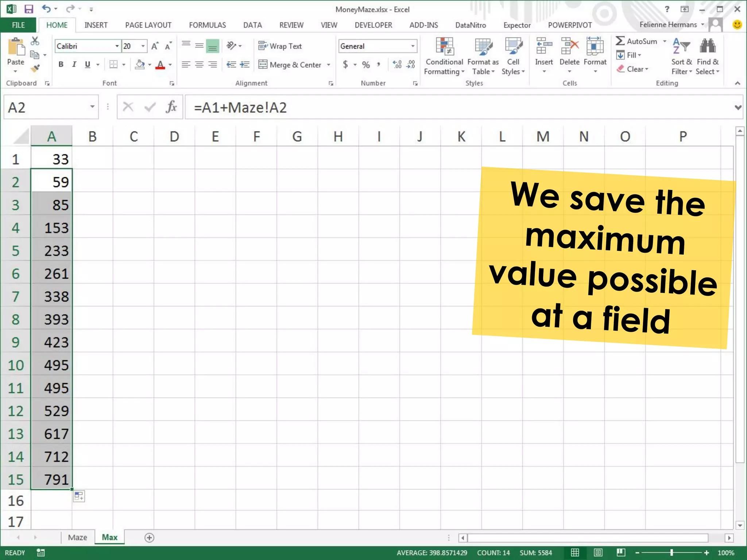The height and width of the screenshot is (560, 747).
Task: Click the Increase Font Size icon
Action: 155,46
